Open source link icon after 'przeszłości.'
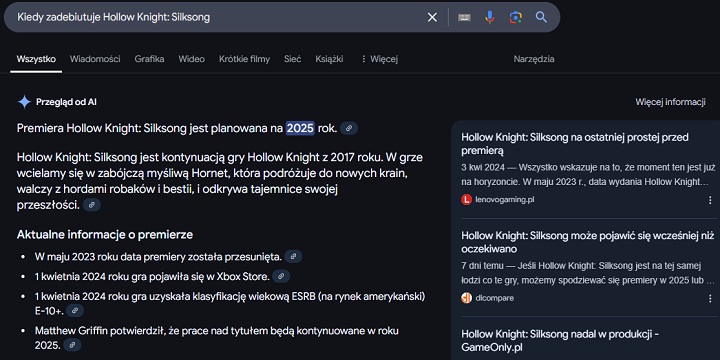The height and width of the screenshot is (360, 720). coord(92,205)
